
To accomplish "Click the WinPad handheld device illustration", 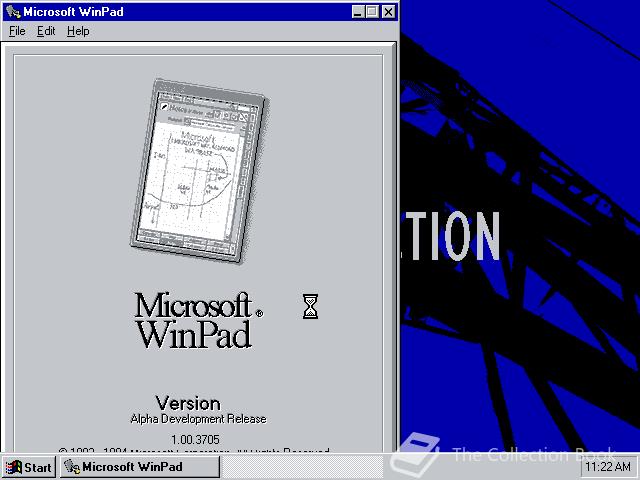I will pos(200,170).
